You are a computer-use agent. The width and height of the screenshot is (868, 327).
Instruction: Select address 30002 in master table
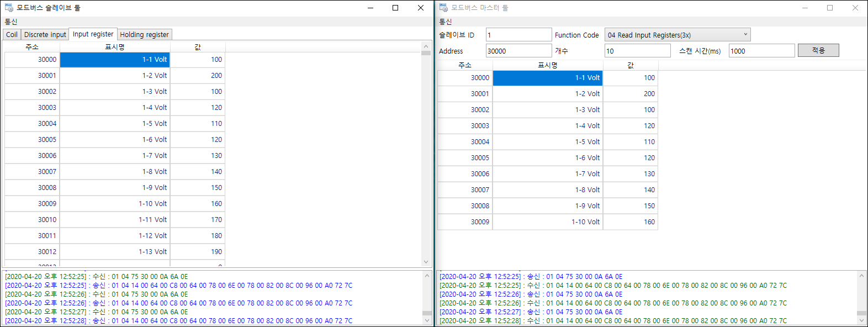tap(465, 110)
